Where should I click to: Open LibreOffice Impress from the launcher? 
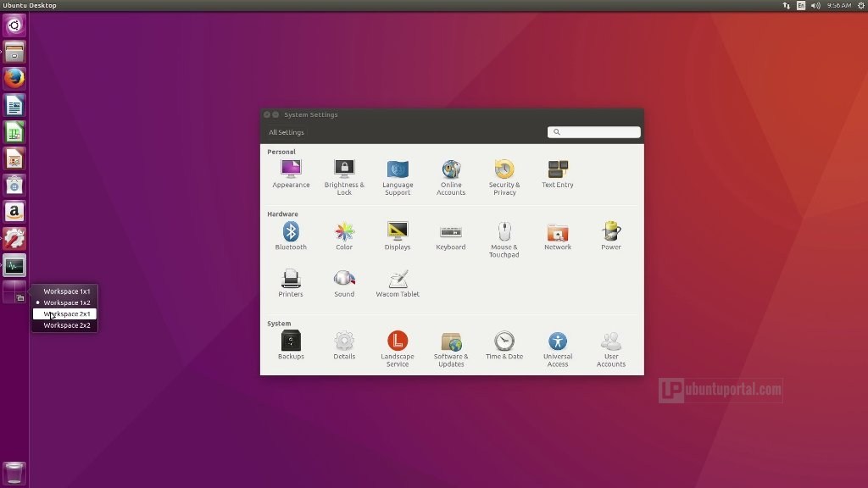(x=14, y=158)
